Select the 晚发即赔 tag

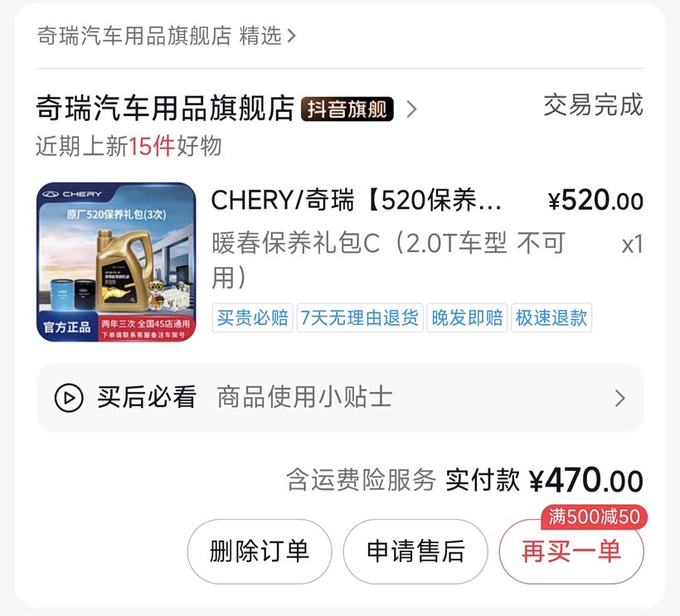coord(468,318)
